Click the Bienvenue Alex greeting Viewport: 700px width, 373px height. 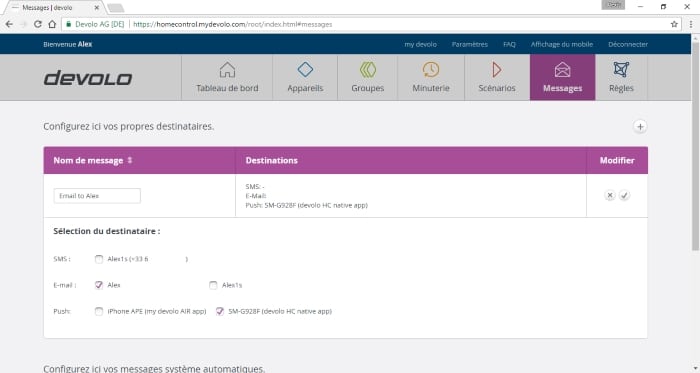[x=68, y=44]
